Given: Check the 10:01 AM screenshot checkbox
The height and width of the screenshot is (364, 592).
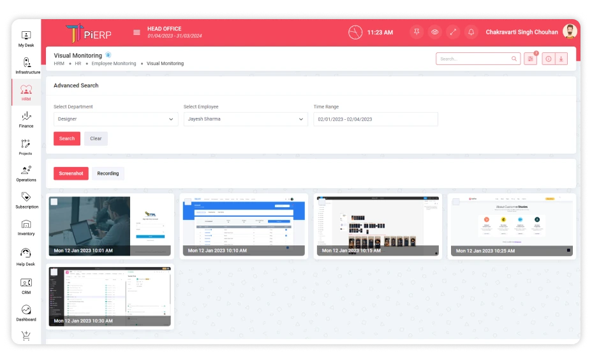Looking at the screenshot, I should click(54, 202).
